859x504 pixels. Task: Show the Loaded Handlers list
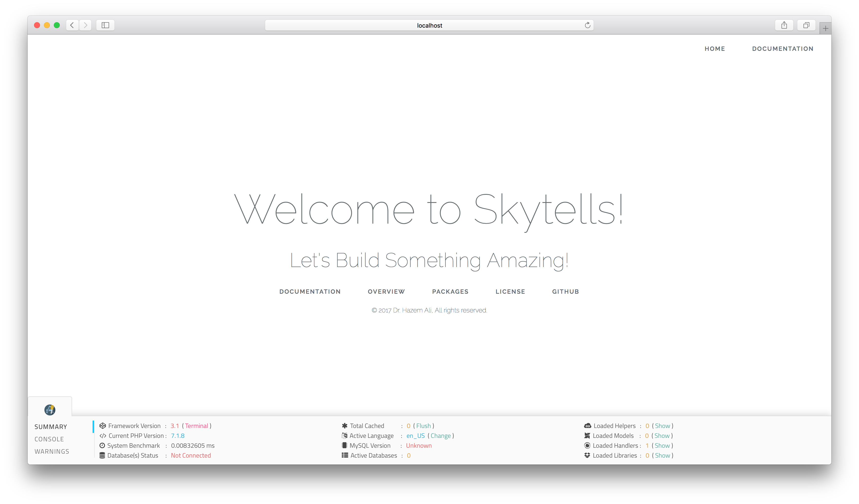pyautogui.click(x=662, y=446)
